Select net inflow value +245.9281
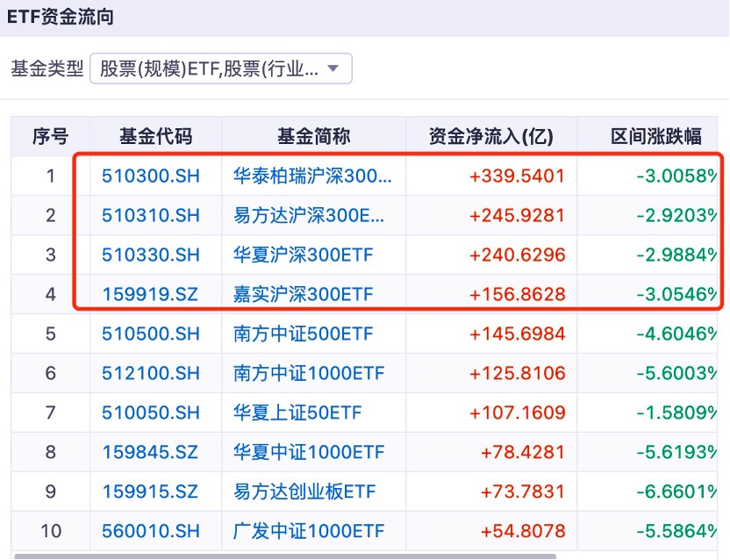The image size is (730, 560). [517, 215]
